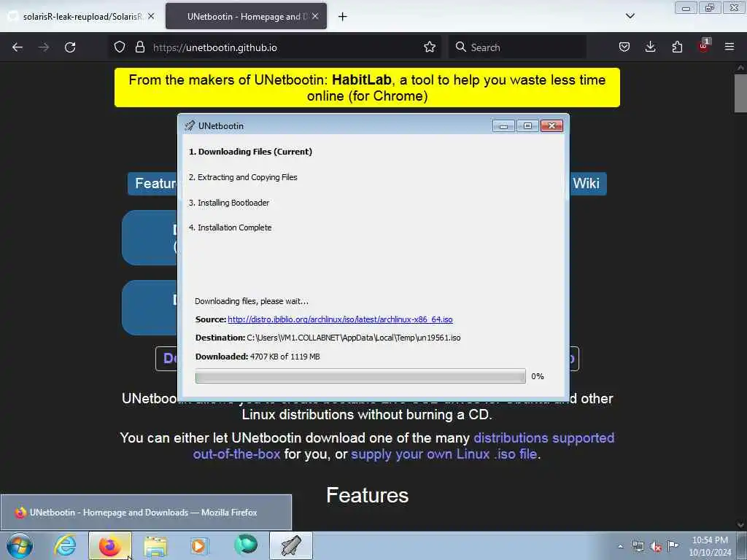This screenshot has width=747, height=560.
Task: Go back using Firefox back arrow
Action: pyautogui.click(x=18, y=47)
